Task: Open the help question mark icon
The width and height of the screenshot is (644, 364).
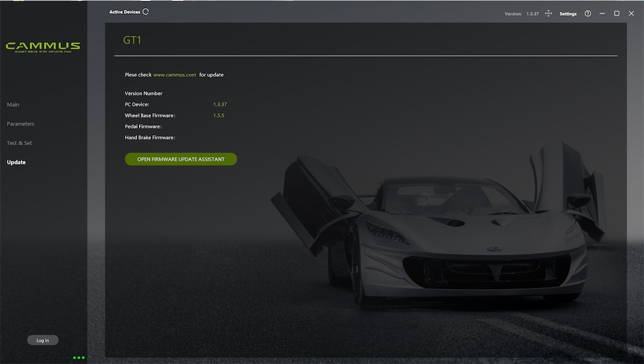Action: click(x=588, y=14)
